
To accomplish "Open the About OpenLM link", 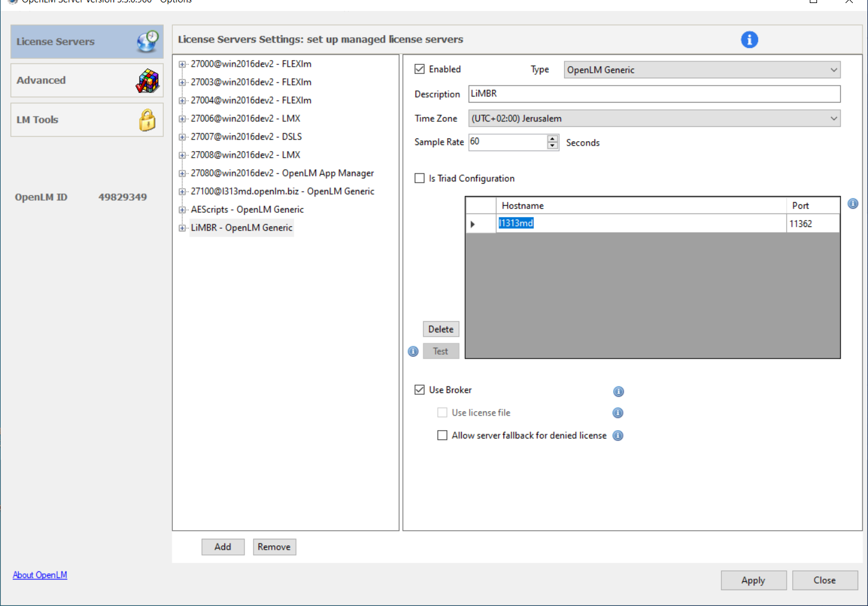I will pyautogui.click(x=40, y=575).
